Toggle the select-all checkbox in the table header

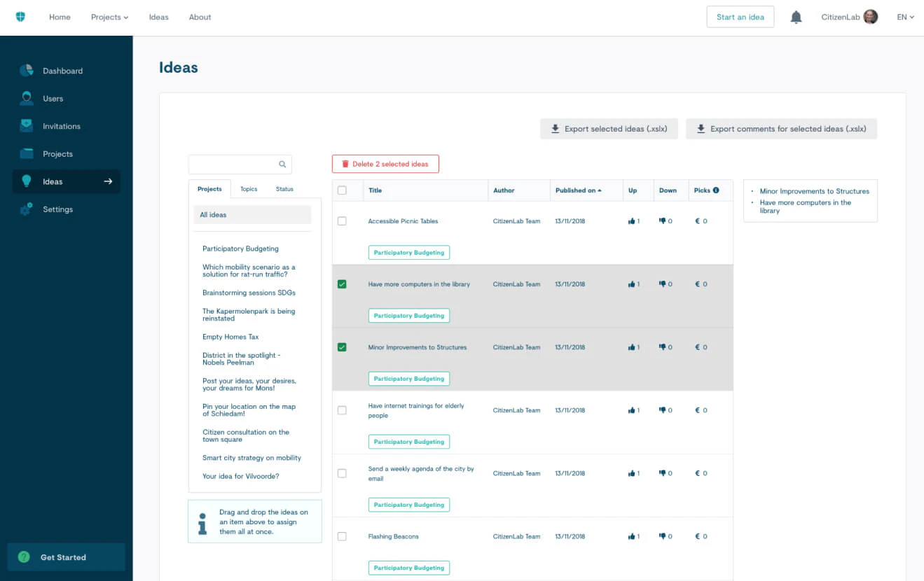pyautogui.click(x=342, y=190)
